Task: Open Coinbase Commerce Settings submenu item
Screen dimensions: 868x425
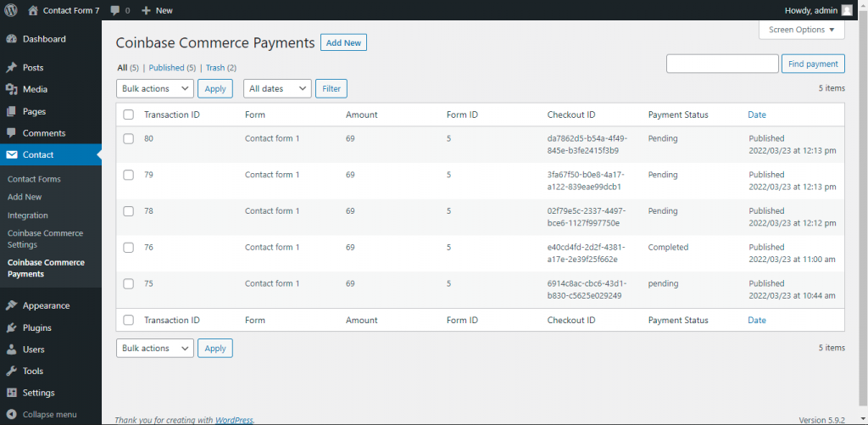Action: 46,238
